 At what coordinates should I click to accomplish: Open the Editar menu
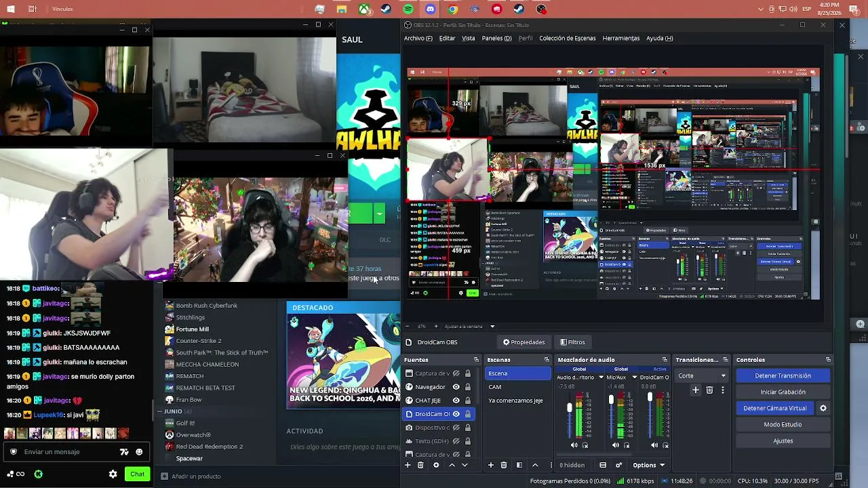tap(447, 39)
